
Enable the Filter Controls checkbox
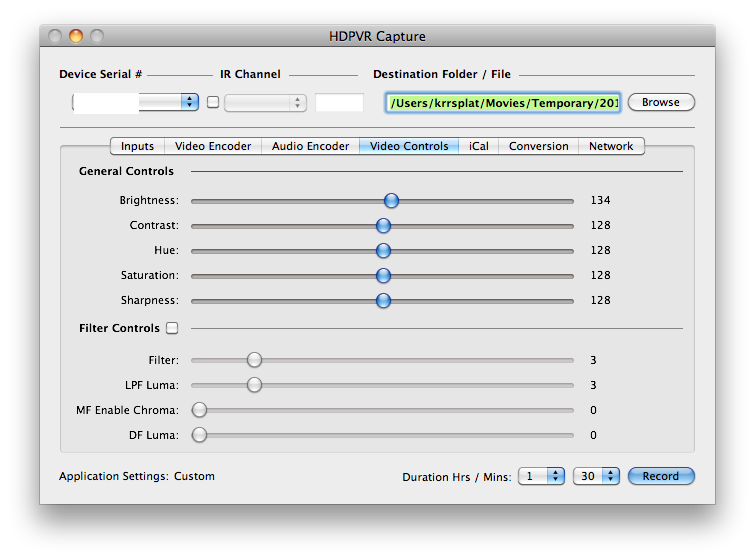pyautogui.click(x=172, y=328)
